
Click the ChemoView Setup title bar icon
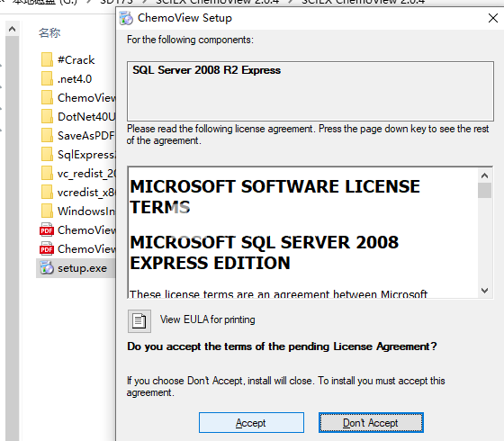pyautogui.click(x=126, y=18)
